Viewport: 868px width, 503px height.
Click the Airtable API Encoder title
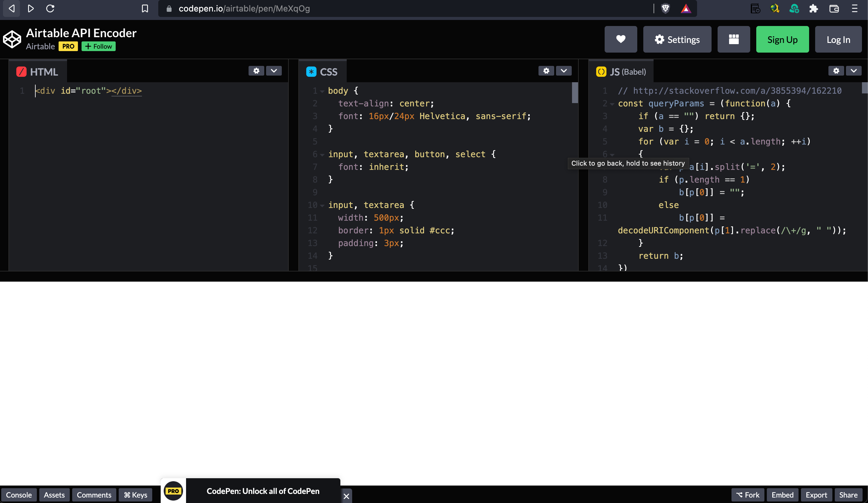pyautogui.click(x=81, y=33)
